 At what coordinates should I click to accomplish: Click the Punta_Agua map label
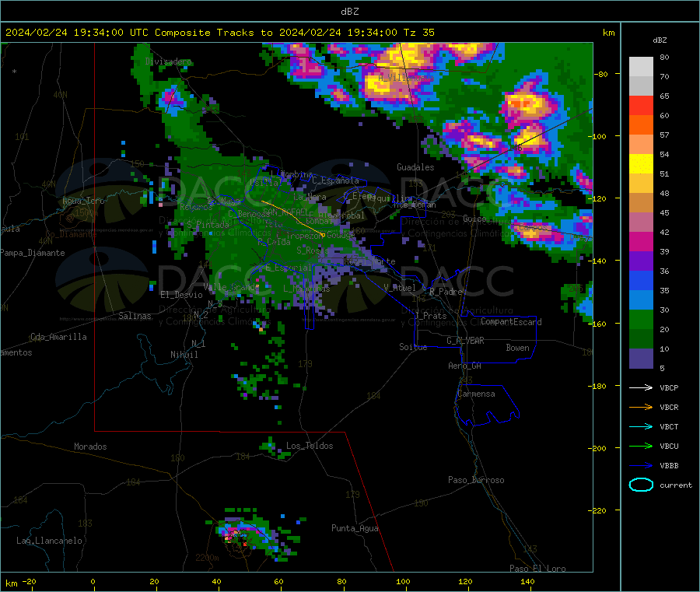point(355,529)
